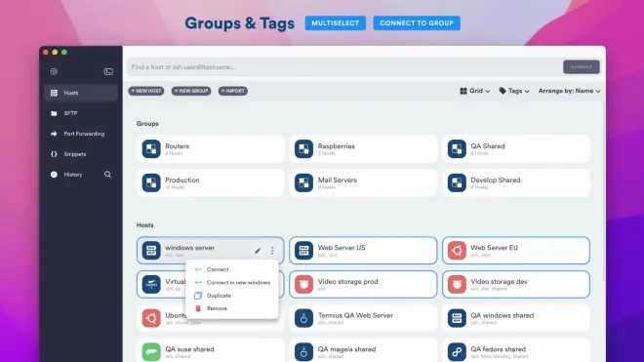Screen dimensions: 644x362
Task: Open the terminal icon in sidebar header
Action: (108, 71)
